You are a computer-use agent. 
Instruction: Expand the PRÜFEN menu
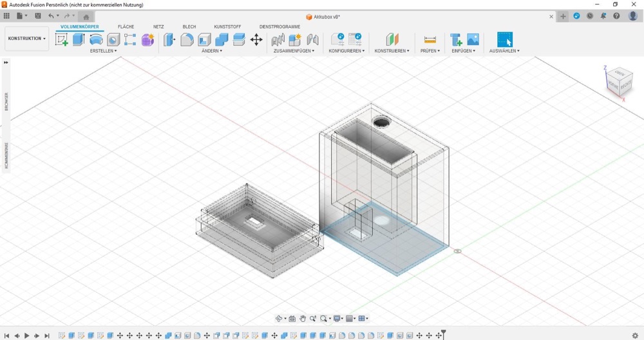[430, 51]
